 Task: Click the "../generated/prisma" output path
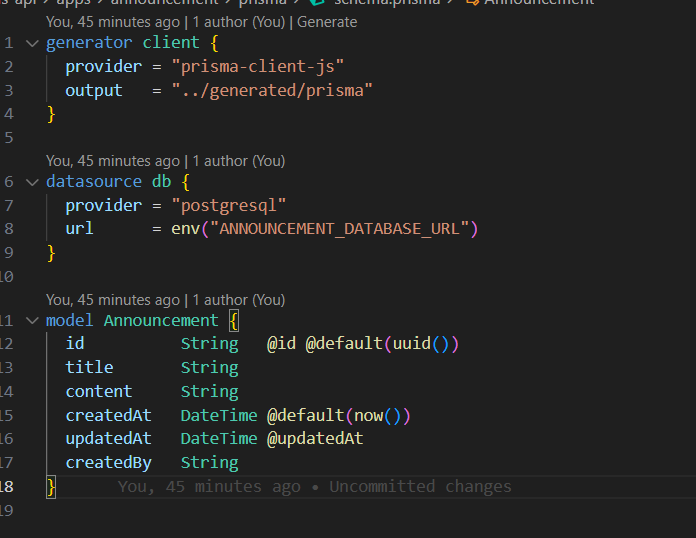click(x=272, y=91)
